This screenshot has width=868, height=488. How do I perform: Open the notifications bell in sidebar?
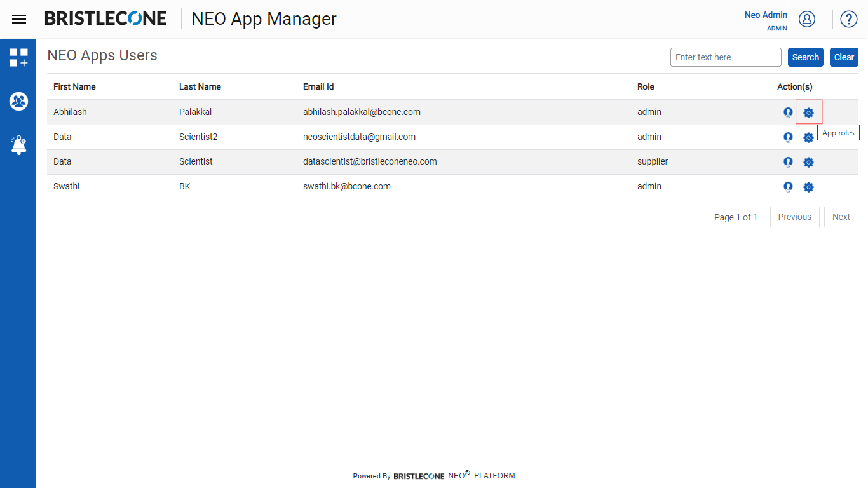pyautogui.click(x=18, y=145)
